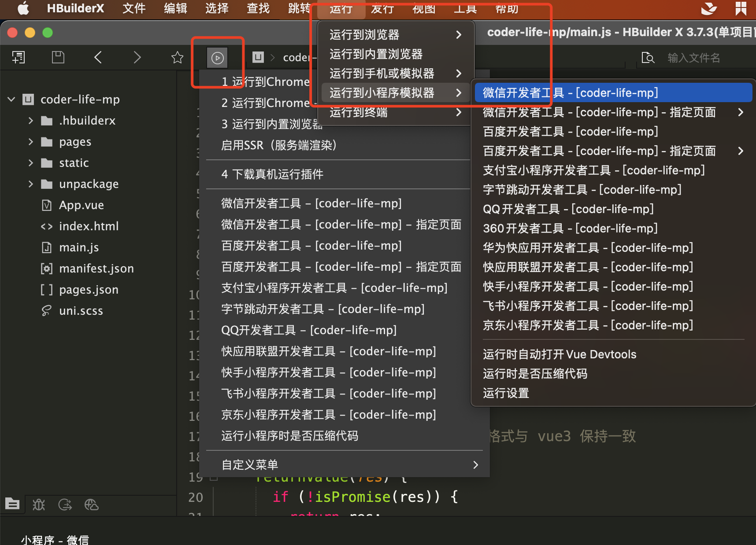756x545 pixels.
Task: Open App.vue in the file tree
Action: [x=82, y=205]
